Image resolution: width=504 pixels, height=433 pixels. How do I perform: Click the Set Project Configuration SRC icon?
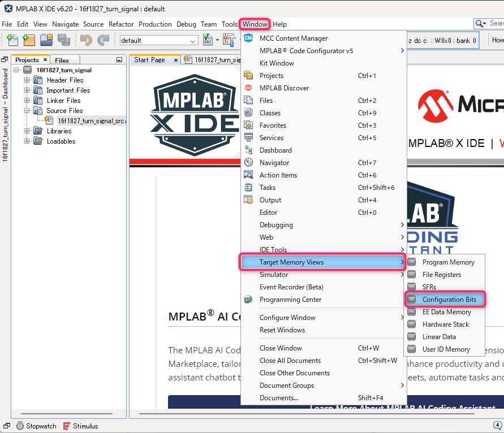208,40
